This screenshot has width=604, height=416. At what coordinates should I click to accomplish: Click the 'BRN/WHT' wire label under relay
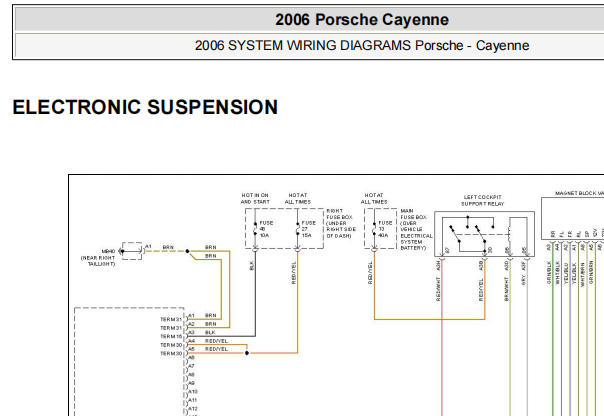point(506,289)
